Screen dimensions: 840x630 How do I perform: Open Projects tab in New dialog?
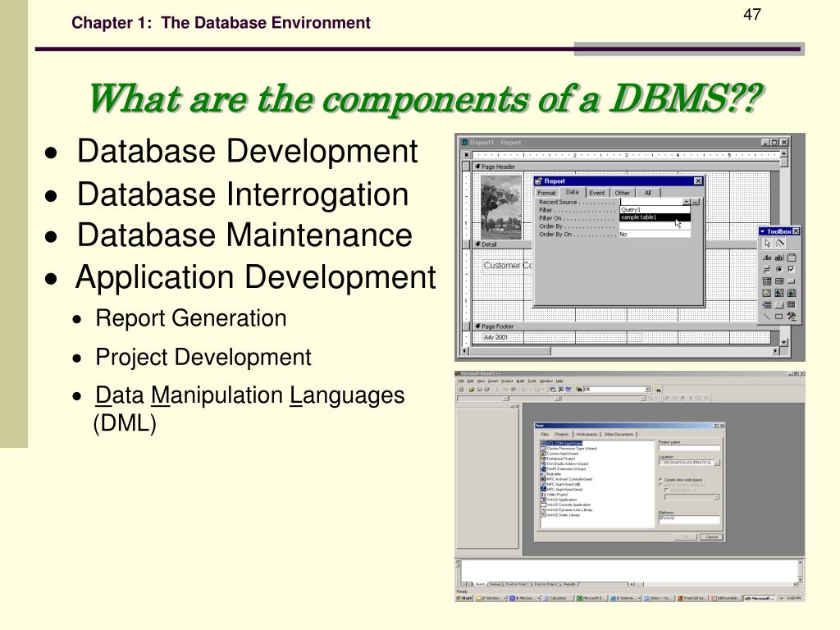click(x=562, y=434)
